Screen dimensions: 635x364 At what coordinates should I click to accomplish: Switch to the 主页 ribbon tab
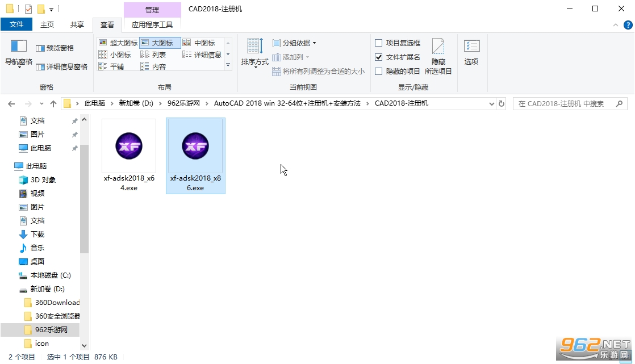47,24
